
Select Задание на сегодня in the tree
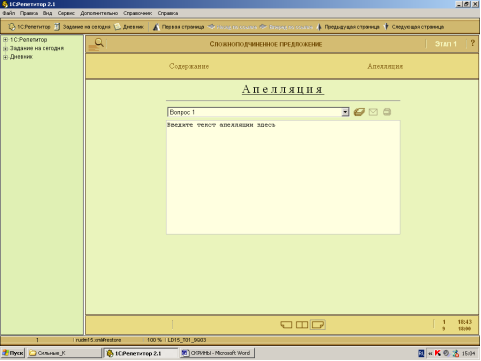click(37, 48)
